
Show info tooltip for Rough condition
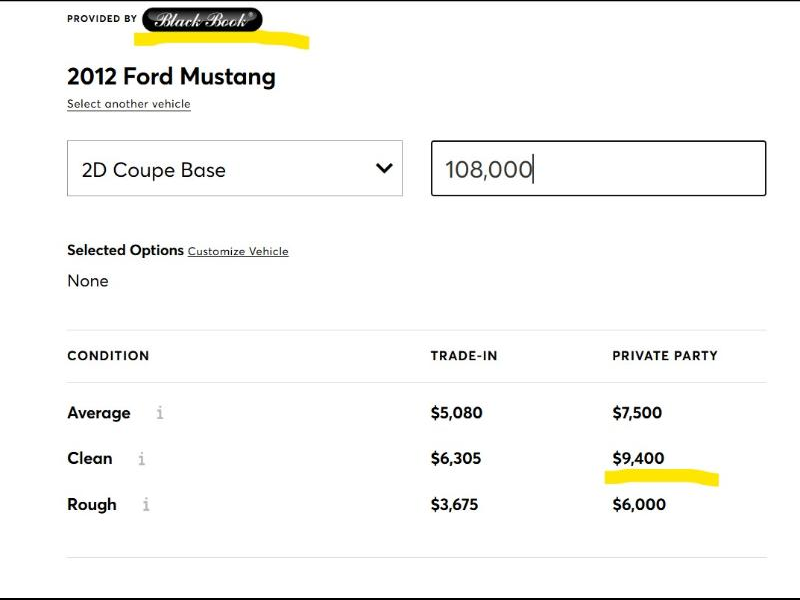click(145, 505)
